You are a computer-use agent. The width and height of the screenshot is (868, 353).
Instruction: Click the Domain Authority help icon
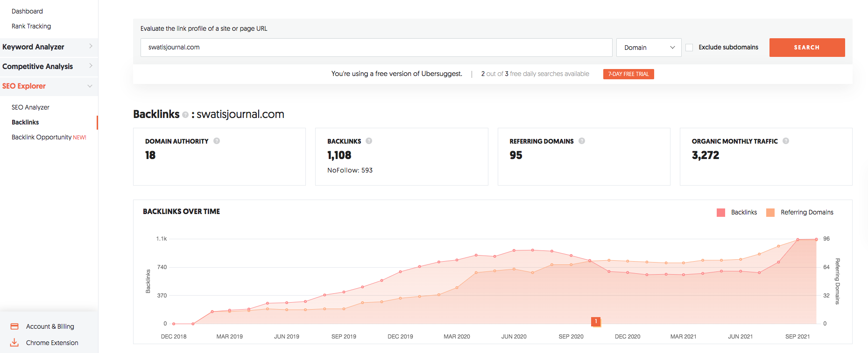pos(217,141)
